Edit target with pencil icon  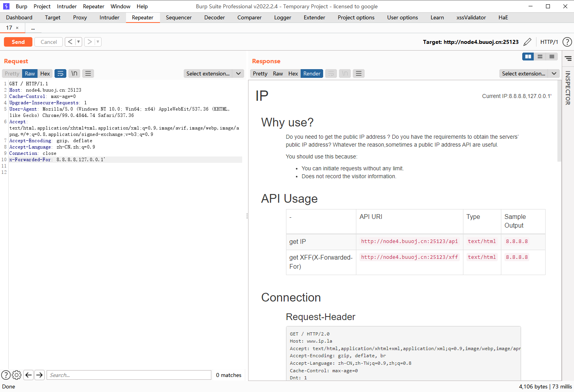(527, 42)
